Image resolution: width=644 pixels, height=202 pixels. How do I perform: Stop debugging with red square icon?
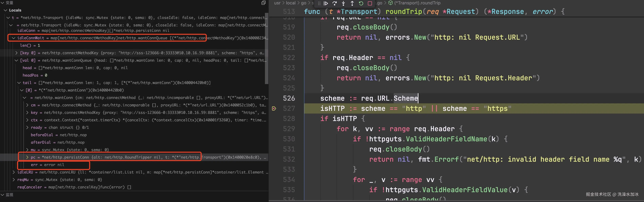tap(370, 3)
